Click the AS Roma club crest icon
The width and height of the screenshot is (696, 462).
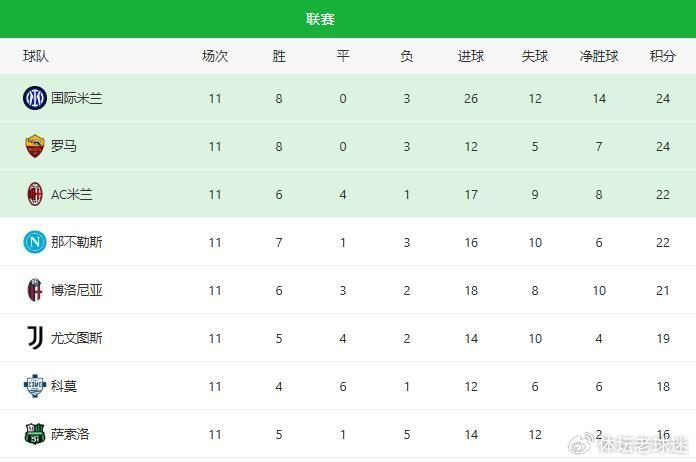point(35,146)
